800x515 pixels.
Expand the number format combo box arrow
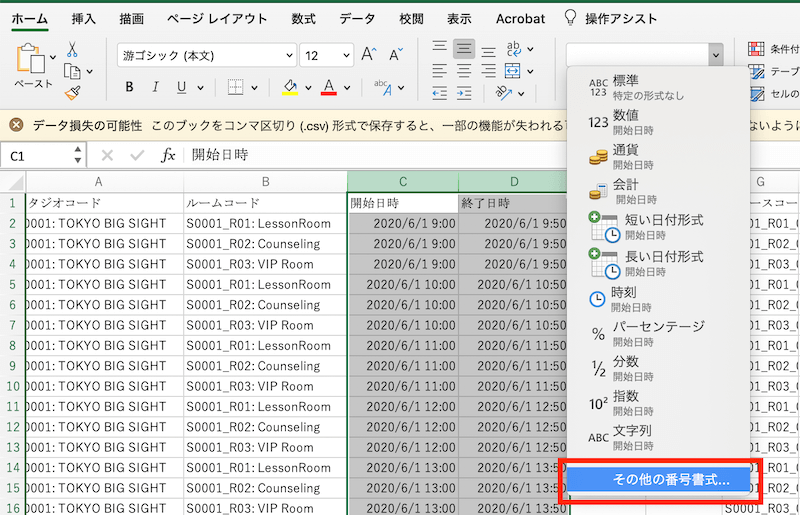[715, 55]
